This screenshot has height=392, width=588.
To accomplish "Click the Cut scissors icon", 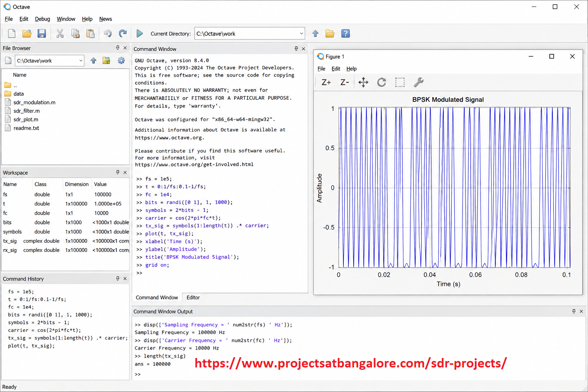I will (x=60, y=34).
